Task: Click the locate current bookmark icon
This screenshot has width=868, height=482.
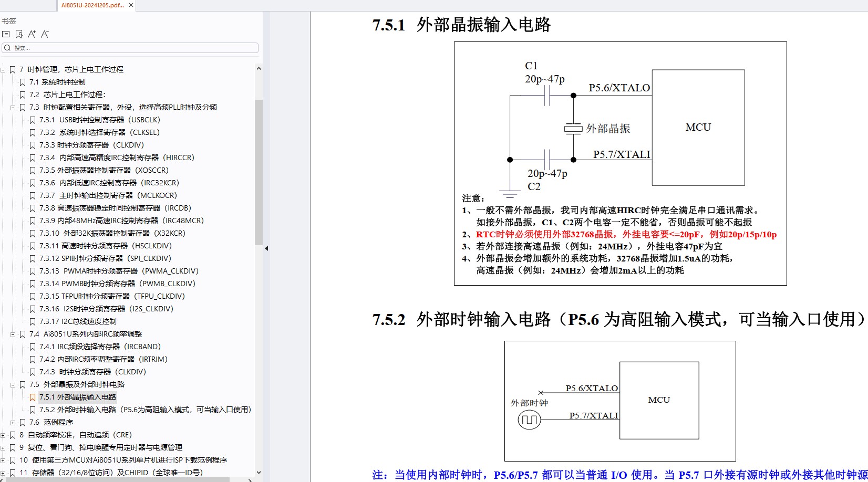Action: pyautogui.click(x=19, y=34)
